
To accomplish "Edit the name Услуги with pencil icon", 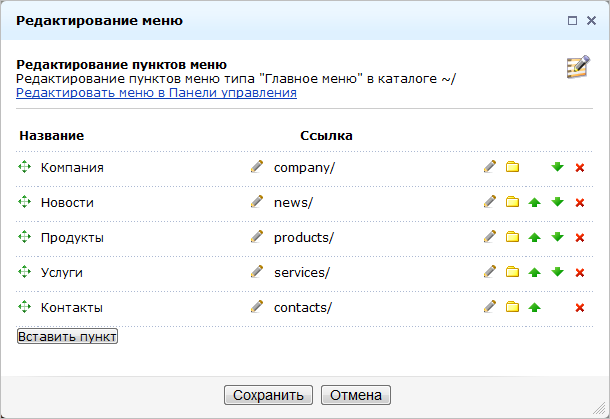I will [257, 272].
